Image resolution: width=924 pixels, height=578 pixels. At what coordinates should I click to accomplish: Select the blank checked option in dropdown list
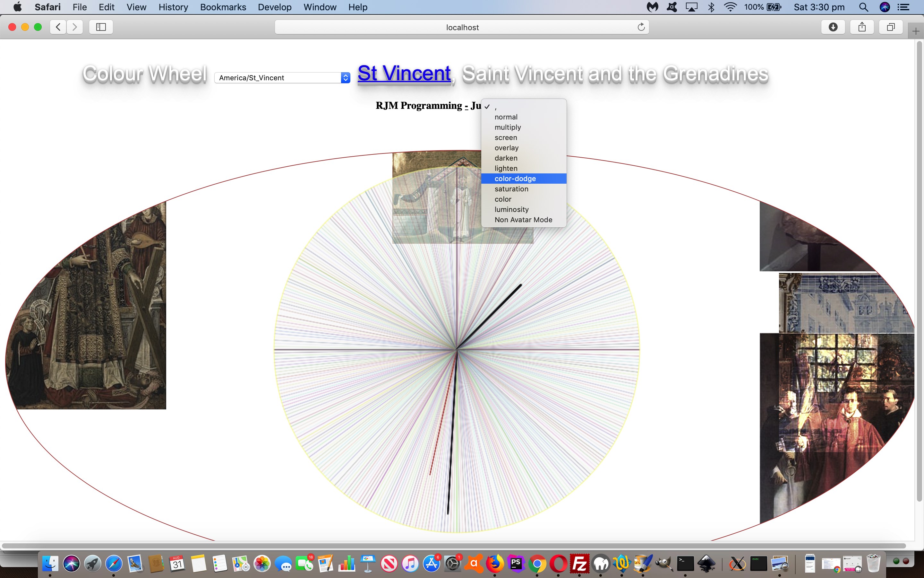524,107
